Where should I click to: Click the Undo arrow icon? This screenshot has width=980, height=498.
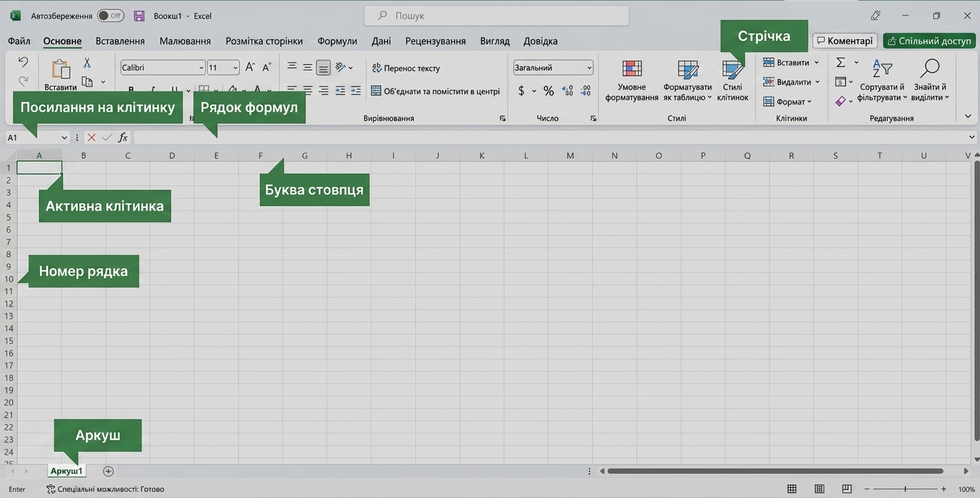tap(23, 62)
